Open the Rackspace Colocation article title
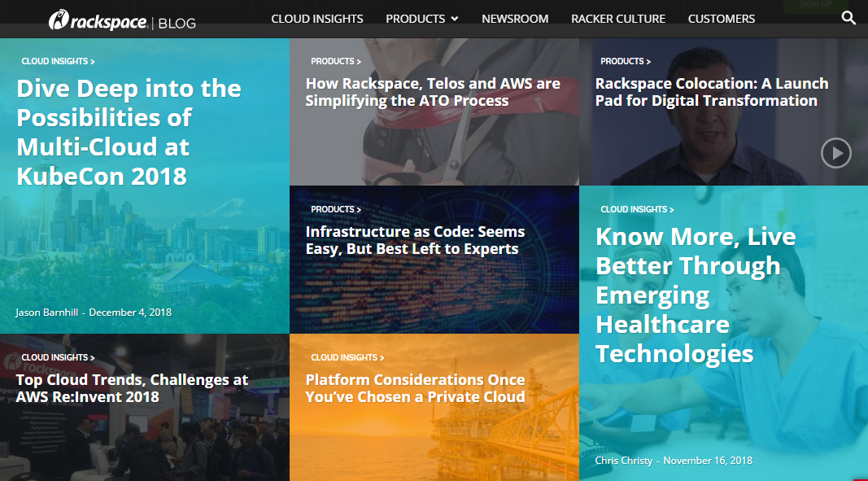 point(712,92)
